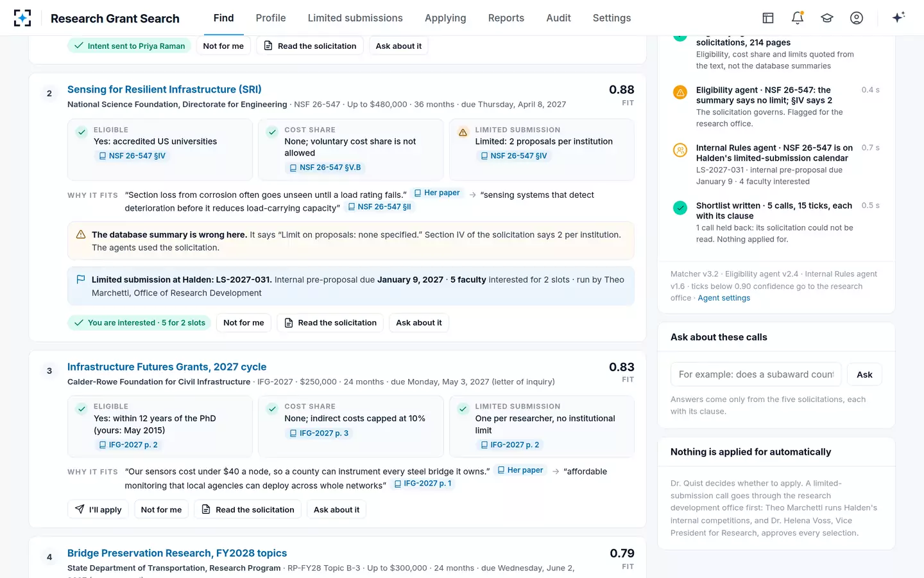This screenshot has width=924, height=578.
Task: Open Sensing for Resilient Infrastructure (SRI) title link
Action: pos(164,89)
